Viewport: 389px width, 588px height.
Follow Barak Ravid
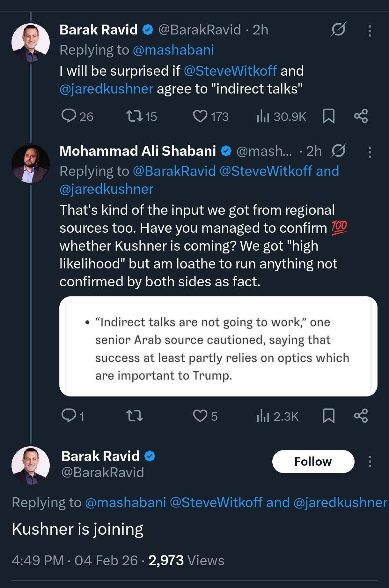coord(313,461)
